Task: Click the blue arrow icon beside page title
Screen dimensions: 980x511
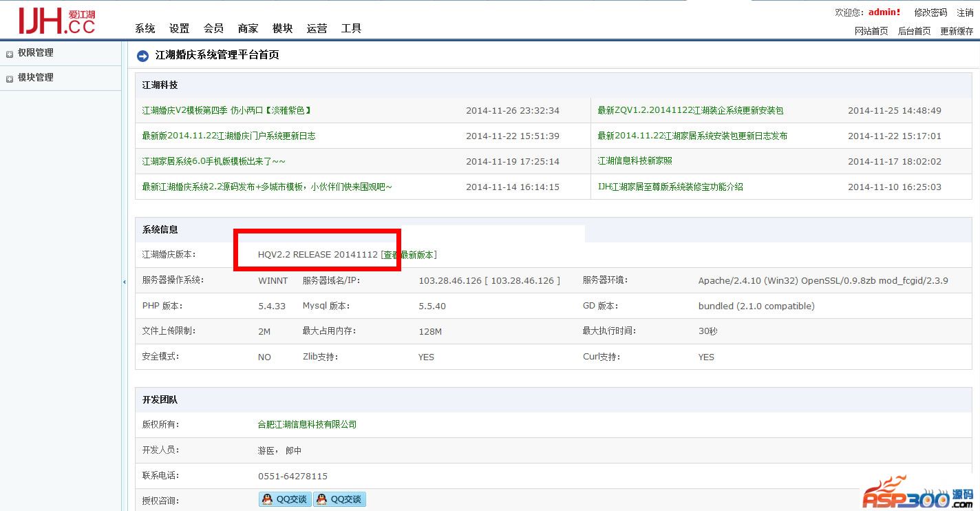Action: click(142, 56)
